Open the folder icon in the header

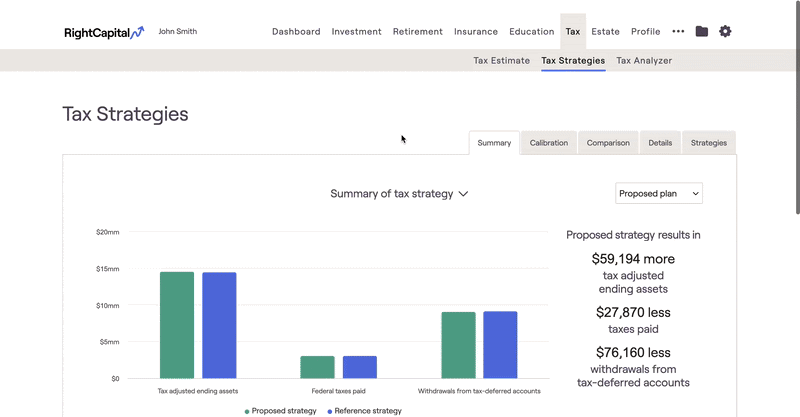click(702, 31)
